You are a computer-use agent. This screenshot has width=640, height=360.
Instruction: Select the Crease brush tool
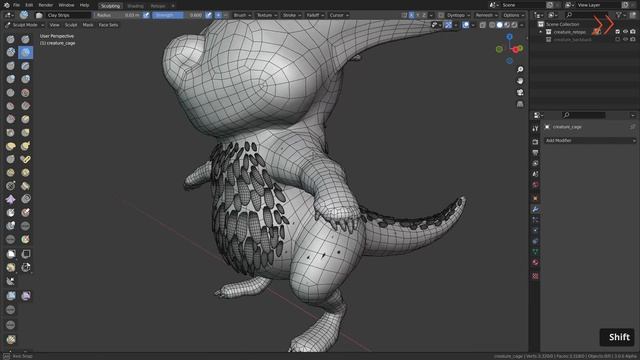(x=11, y=93)
